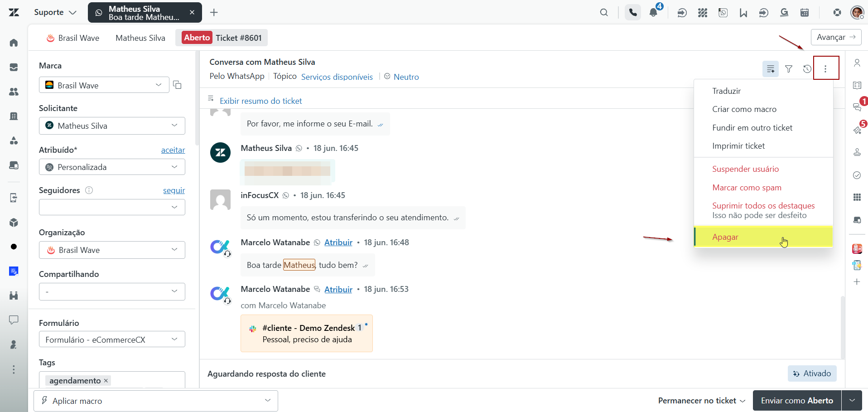Viewport: 868px width, 412px height.
Task: Select Fundir em outro ticket menu item
Action: tap(763, 127)
